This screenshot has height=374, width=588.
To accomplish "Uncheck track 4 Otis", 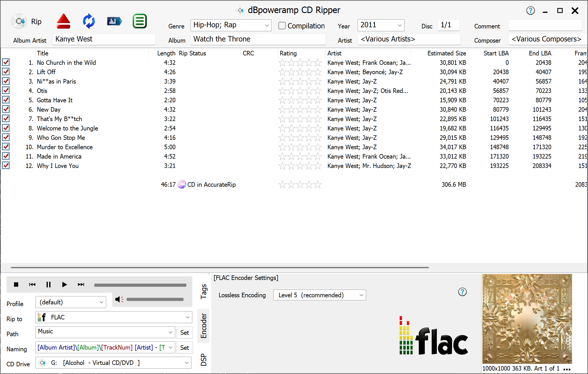I will (x=6, y=91).
